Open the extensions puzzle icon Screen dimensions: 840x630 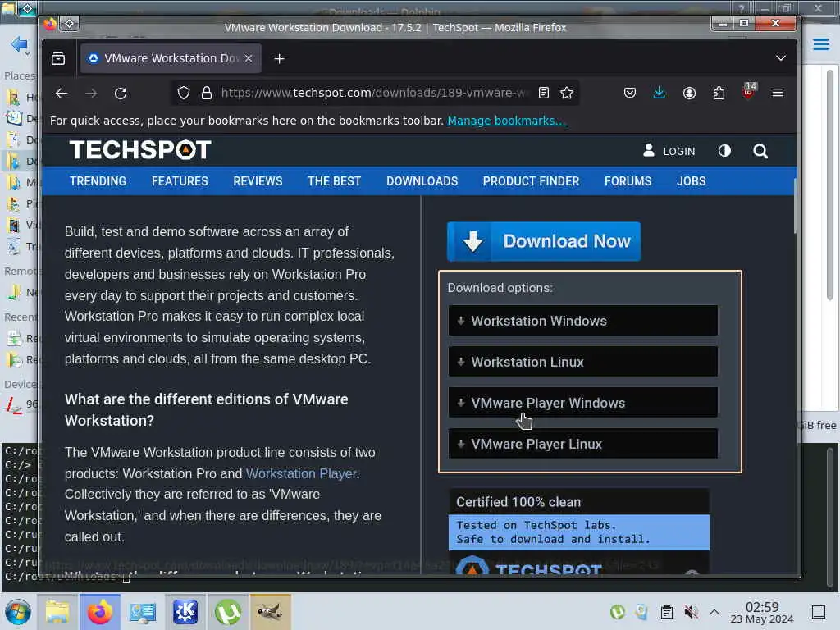(719, 94)
